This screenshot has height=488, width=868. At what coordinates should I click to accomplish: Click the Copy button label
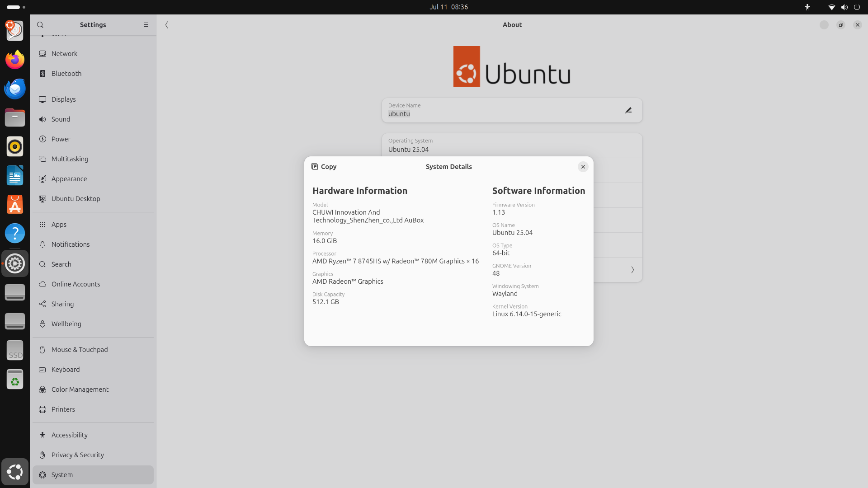click(329, 167)
